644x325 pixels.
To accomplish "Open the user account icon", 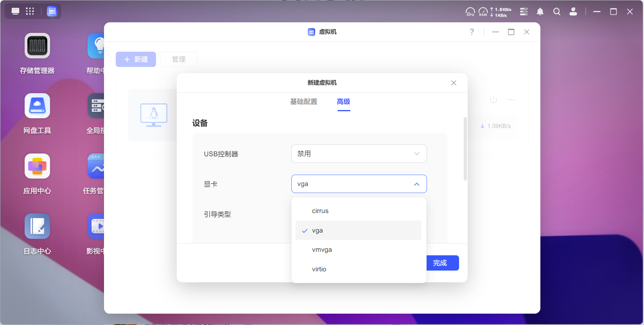I will click(x=573, y=12).
